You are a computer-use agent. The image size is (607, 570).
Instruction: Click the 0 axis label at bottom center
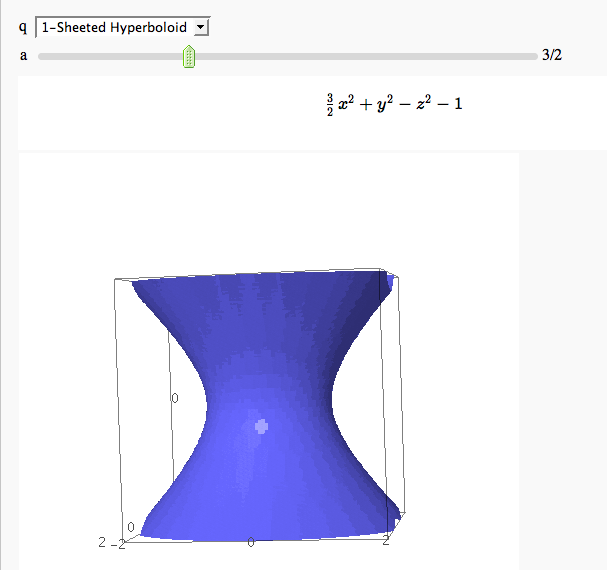coord(251,542)
